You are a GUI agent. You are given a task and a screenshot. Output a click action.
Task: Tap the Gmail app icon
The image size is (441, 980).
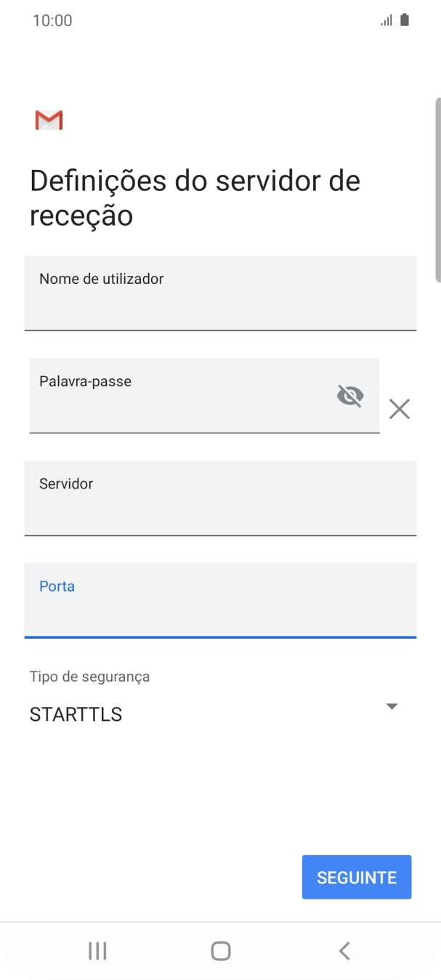pyautogui.click(x=49, y=119)
